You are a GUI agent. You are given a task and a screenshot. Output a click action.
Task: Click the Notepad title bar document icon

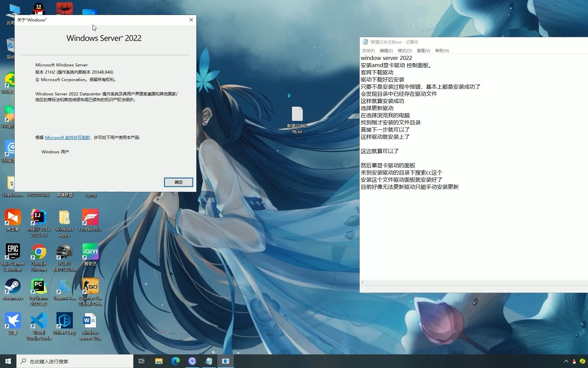(365, 42)
